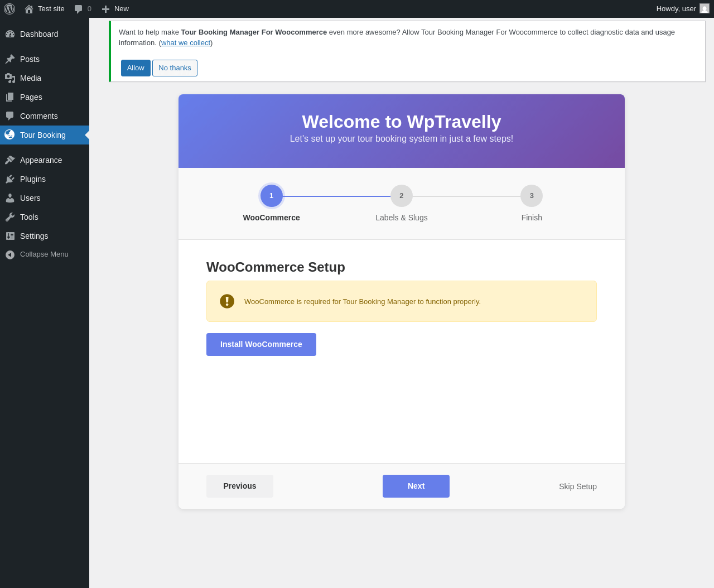
Task: Click the Appearance paintbrush icon
Action: pos(10,160)
